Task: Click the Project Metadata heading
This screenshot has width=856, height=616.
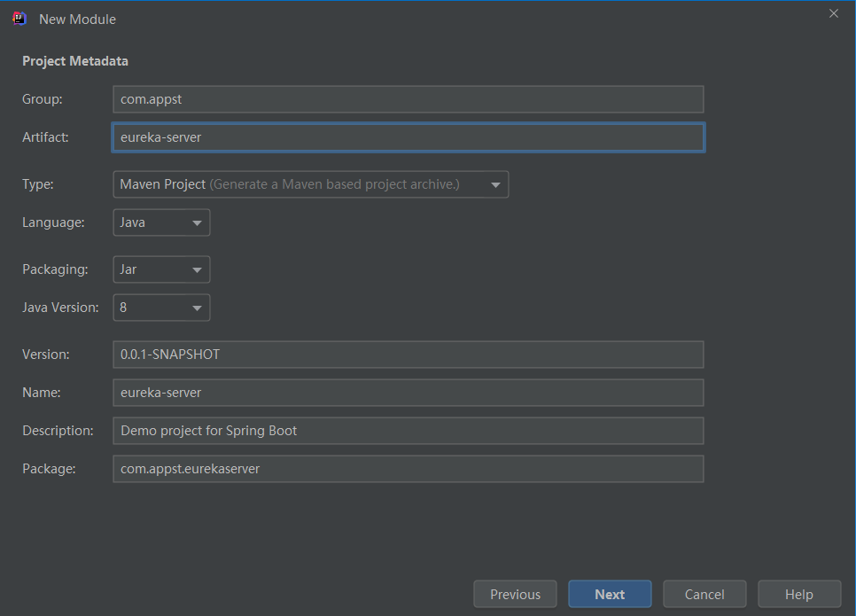Action: click(75, 61)
